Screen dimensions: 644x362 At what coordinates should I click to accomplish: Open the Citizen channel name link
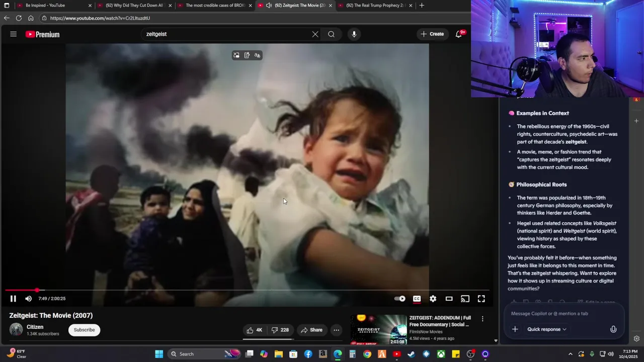(x=35, y=327)
